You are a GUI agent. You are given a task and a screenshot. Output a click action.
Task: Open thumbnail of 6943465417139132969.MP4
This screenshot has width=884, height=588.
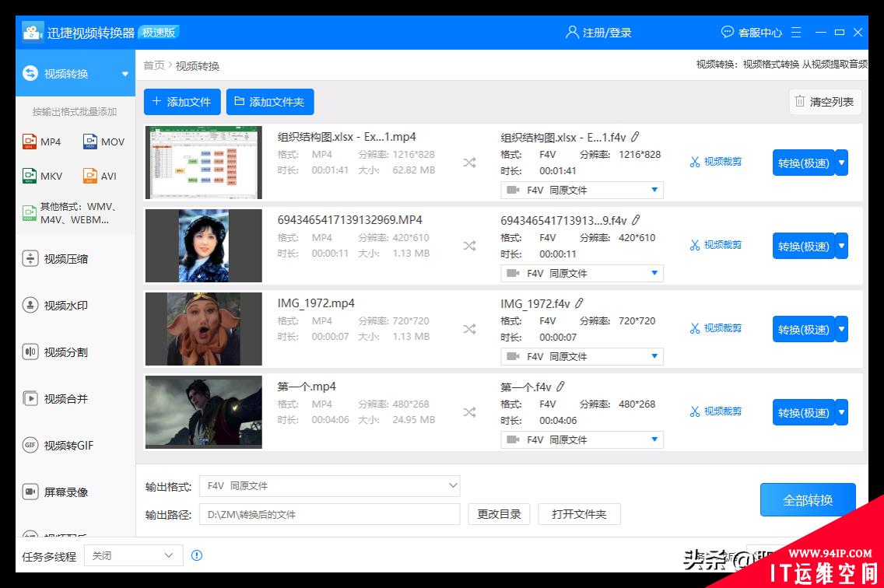(204, 246)
